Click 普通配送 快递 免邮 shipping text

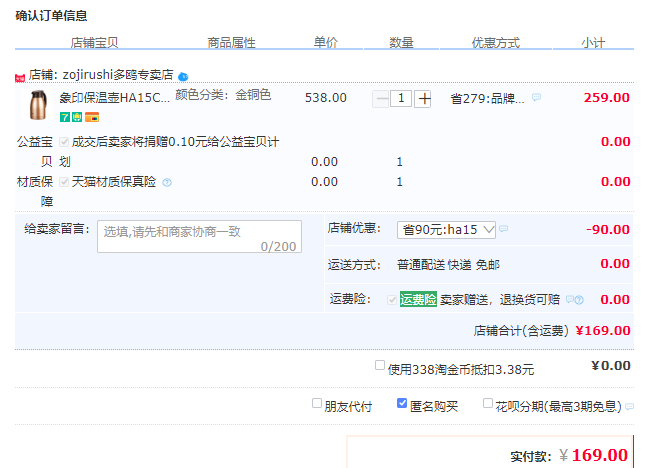[x=449, y=265]
